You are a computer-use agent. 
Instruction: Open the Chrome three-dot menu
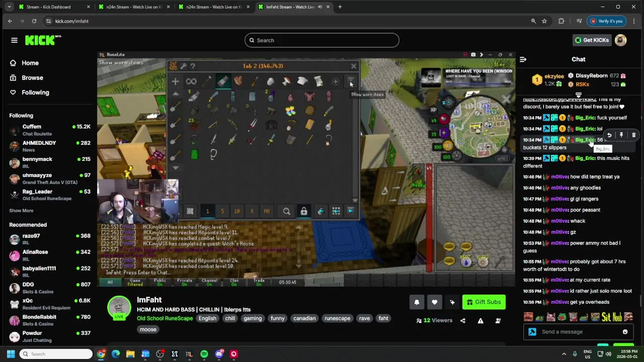coord(634,21)
